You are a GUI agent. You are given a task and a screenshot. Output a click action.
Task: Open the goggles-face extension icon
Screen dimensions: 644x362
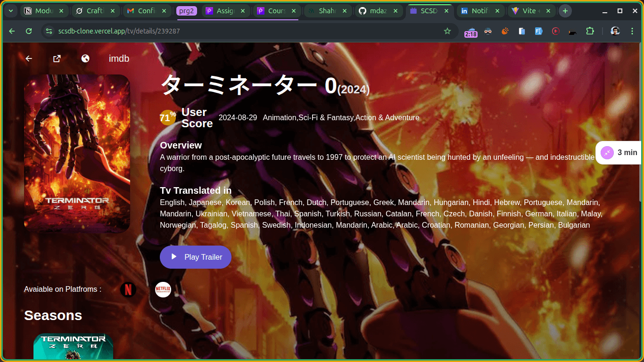(488, 31)
